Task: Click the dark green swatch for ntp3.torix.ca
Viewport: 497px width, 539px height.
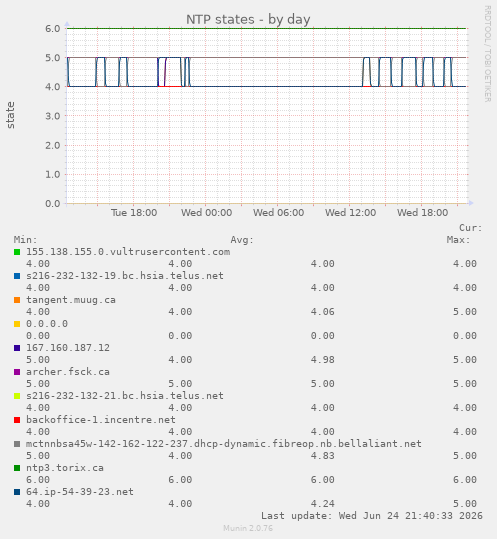Action: coord(17,468)
